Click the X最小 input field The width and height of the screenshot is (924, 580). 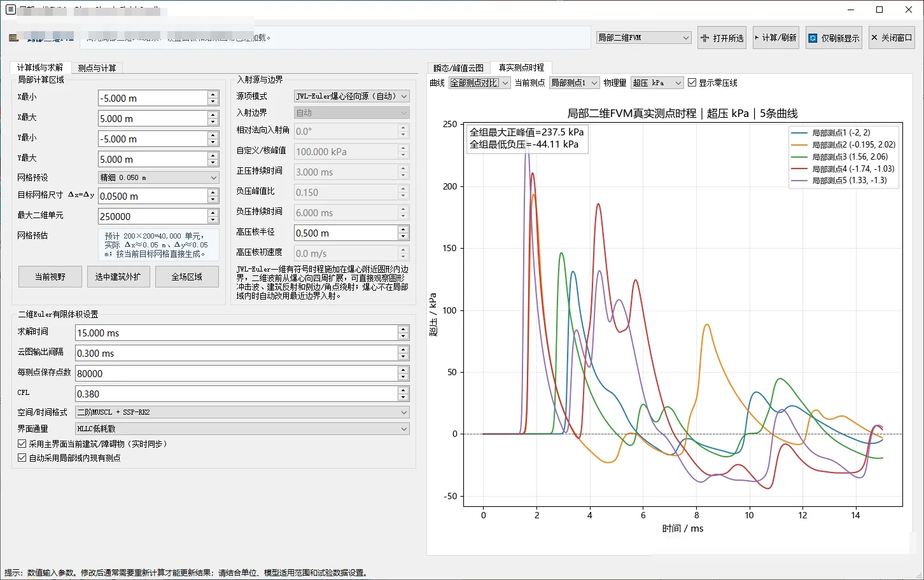pos(153,98)
